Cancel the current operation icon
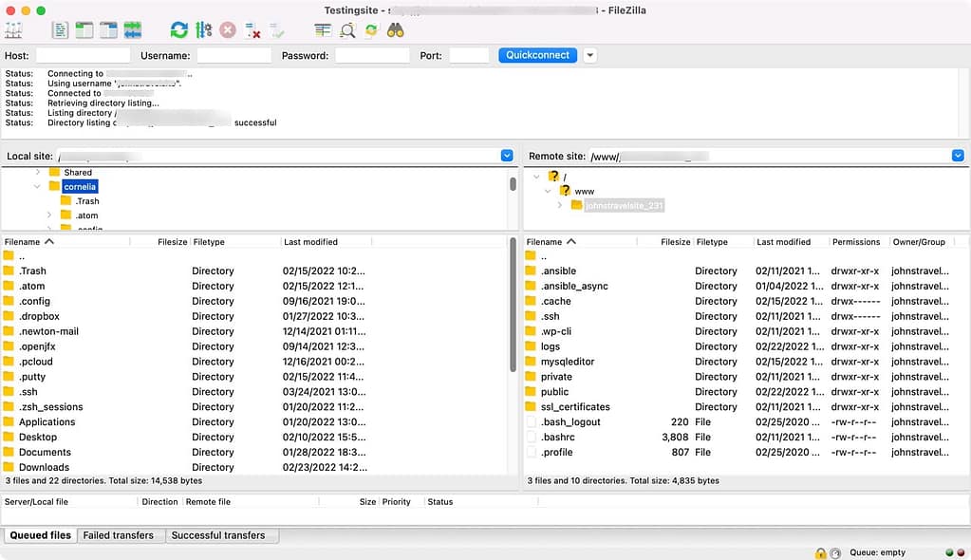The height and width of the screenshot is (560, 971). pos(227,29)
